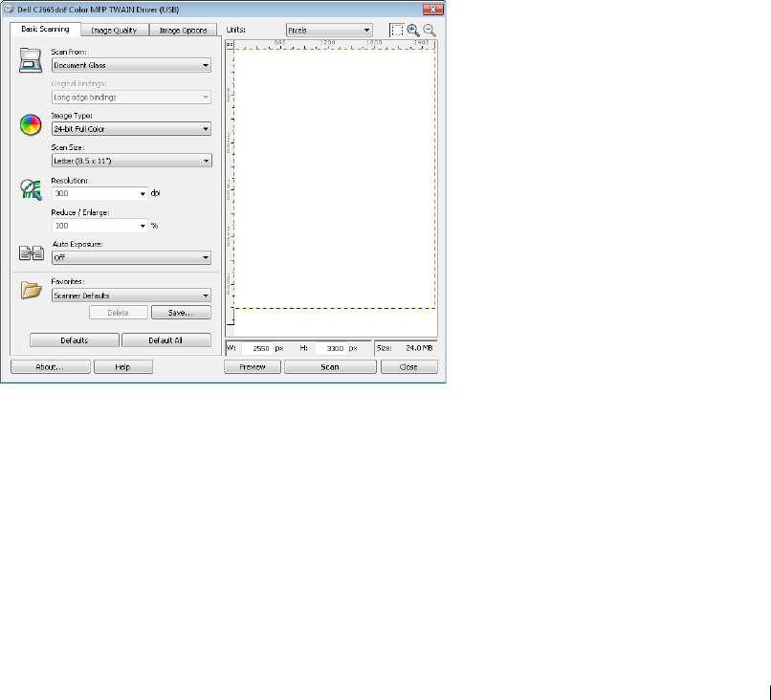Click the 24.0 MB size value

(x=419, y=347)
